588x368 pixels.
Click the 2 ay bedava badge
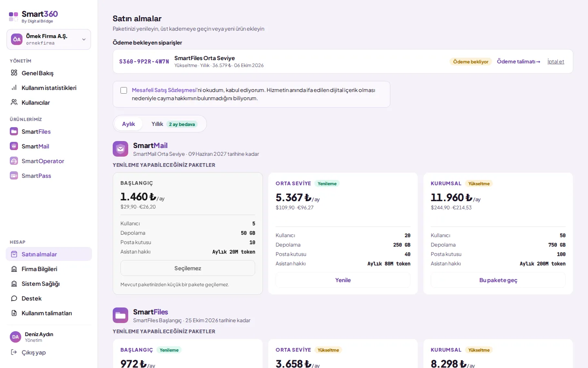(x=182, y=124)
